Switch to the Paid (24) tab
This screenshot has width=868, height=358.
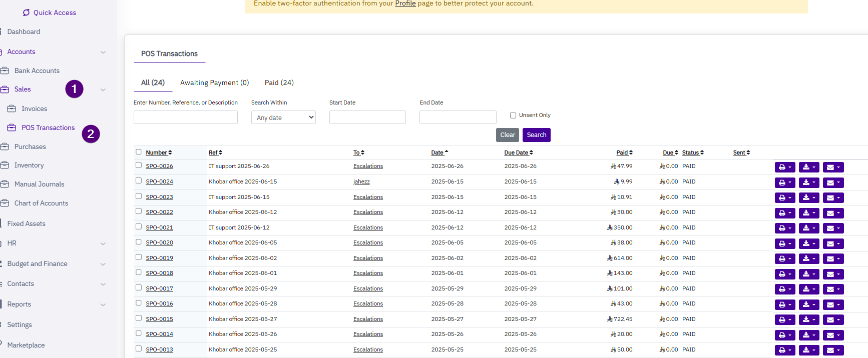coord(279,82)
